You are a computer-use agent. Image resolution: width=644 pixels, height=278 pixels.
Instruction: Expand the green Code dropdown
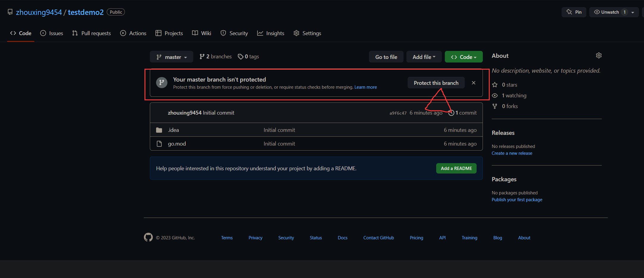[x=464, y=57]
